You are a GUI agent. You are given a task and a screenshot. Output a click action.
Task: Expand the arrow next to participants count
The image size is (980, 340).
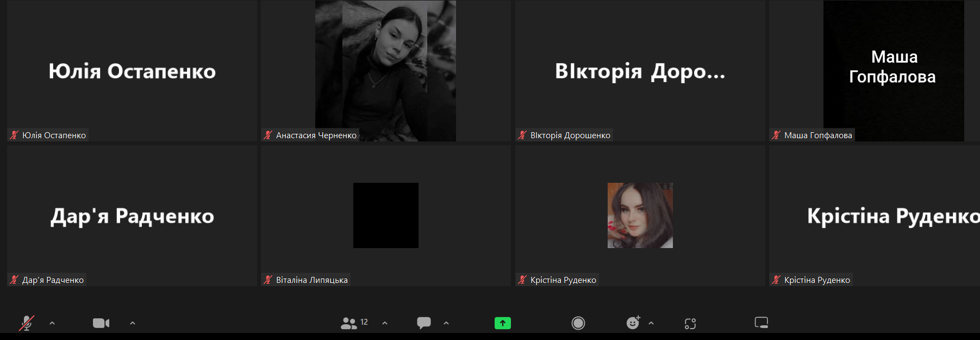(x=385, y=323)
